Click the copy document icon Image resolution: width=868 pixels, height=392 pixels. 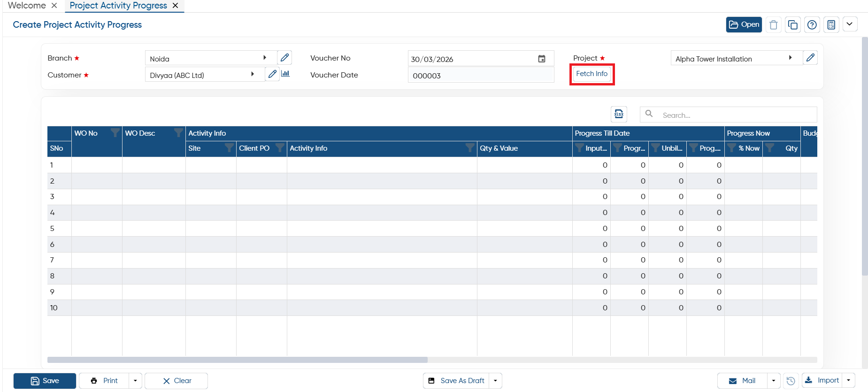click(x=793, y=25)
